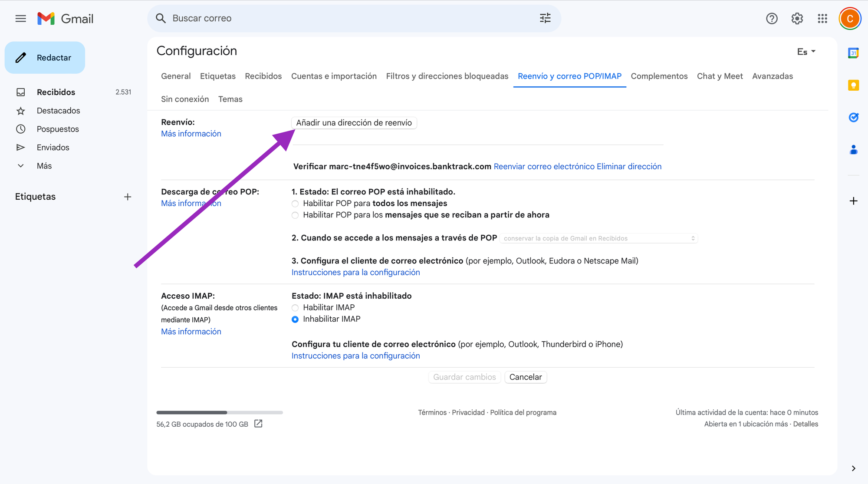
Task: Switch to the Filtros y direcciones bloqueadas tab
Action: coord(447,76)
